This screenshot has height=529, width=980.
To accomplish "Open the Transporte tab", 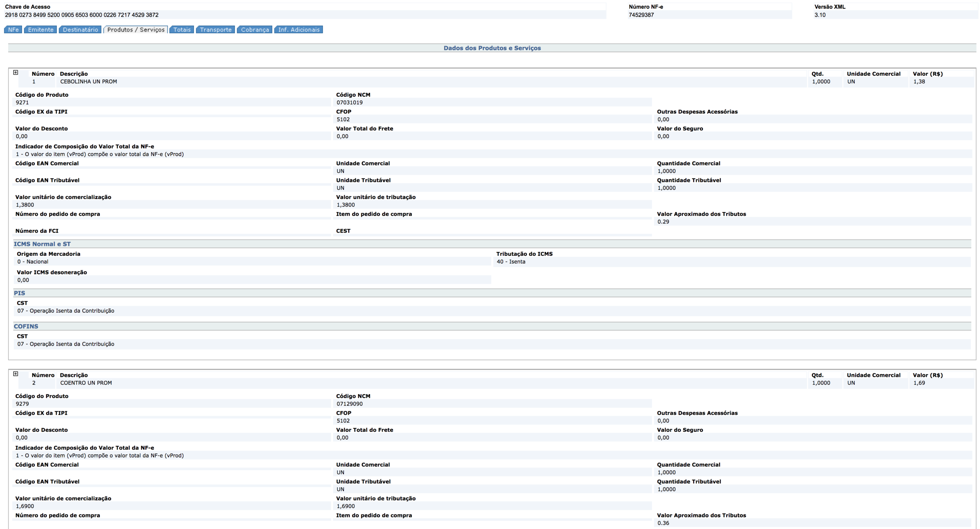I will pos(216,30).
